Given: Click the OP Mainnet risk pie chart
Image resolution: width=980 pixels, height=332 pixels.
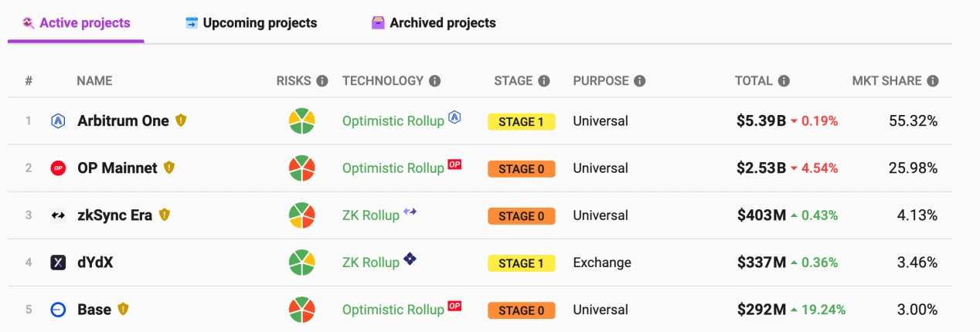Looking at the screenshot, I should coord(301,168).
